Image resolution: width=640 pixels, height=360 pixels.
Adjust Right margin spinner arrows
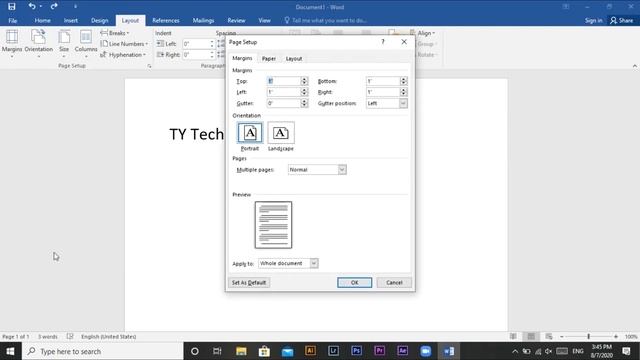click(x=403, y=92)
